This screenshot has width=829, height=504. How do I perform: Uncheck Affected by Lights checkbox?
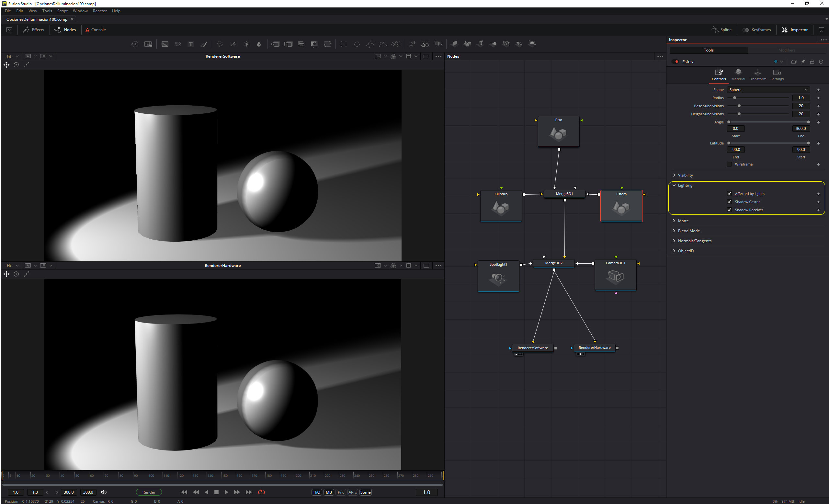(729, 193)
